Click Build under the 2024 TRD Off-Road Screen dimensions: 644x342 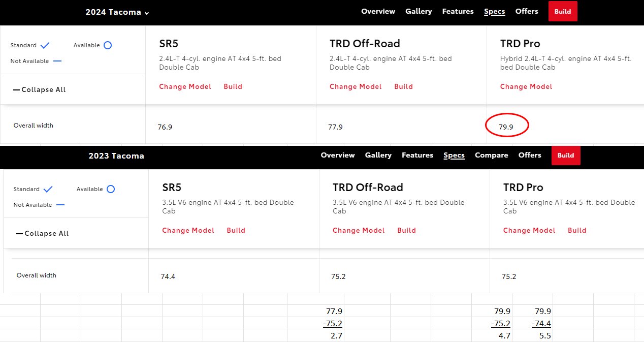coord(404,86)
